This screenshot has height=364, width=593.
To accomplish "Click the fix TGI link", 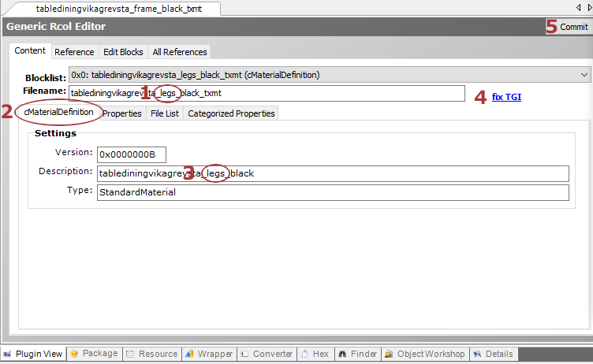I will click(506, 97).
